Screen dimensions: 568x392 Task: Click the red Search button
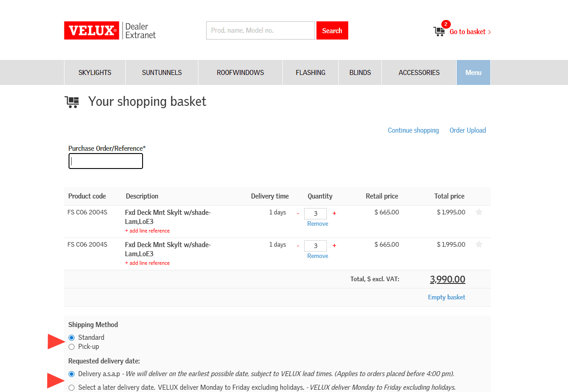point(332,30)
